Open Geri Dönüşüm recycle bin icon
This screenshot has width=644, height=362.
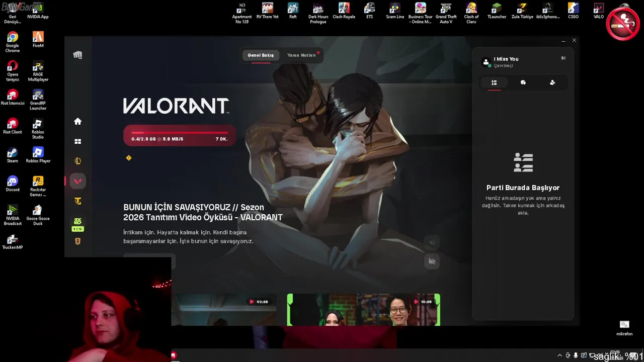click(x=13, y=14)
